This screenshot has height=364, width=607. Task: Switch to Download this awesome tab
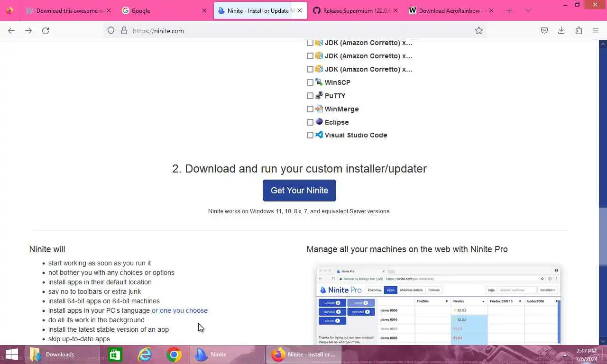pos(68,10)
